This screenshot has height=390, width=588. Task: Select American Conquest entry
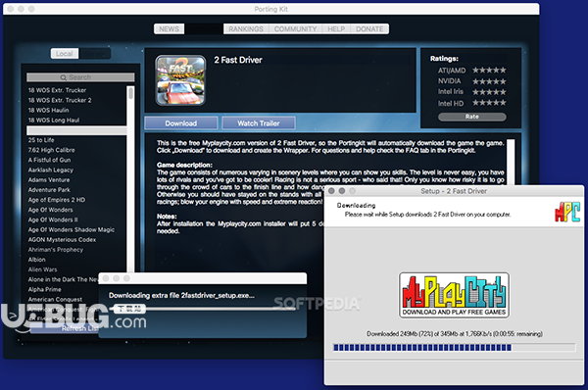[x=55, y=299]
